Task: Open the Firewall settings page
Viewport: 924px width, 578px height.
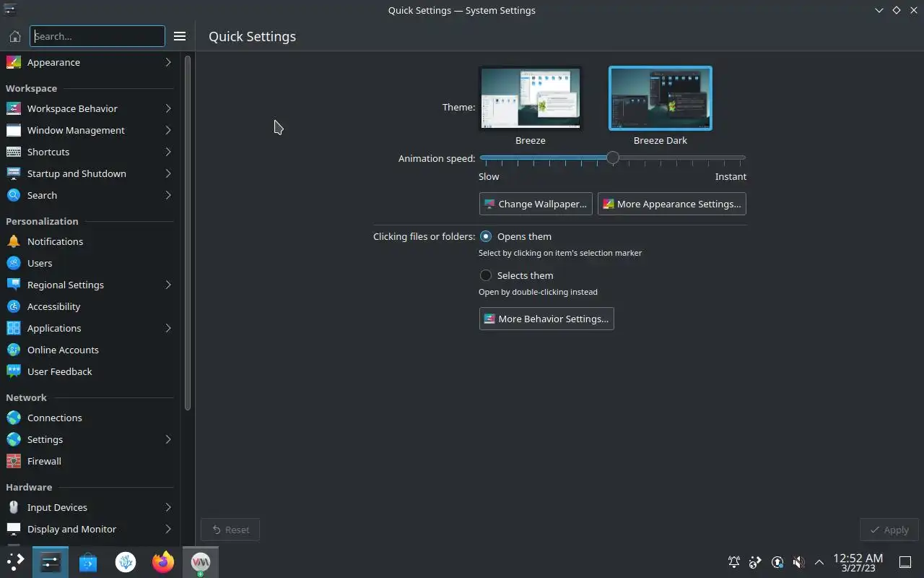Action: (90, 461)
